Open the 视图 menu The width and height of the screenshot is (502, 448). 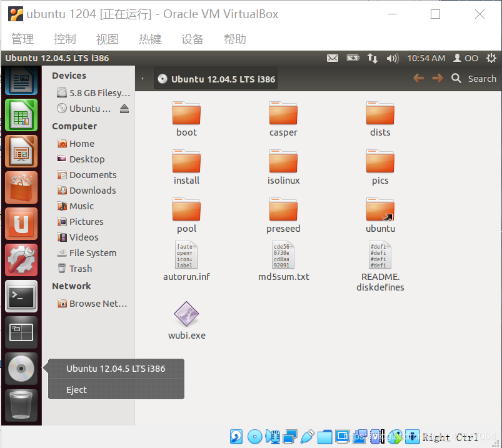tap(108, 39)
